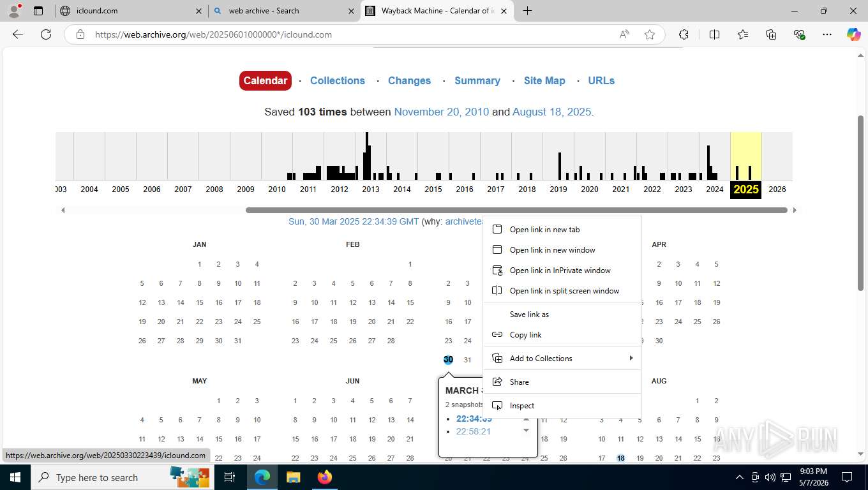The image size is (868, 490).
Task: Select the August 18 highlighted calendar day
Action: click(620, 458)
